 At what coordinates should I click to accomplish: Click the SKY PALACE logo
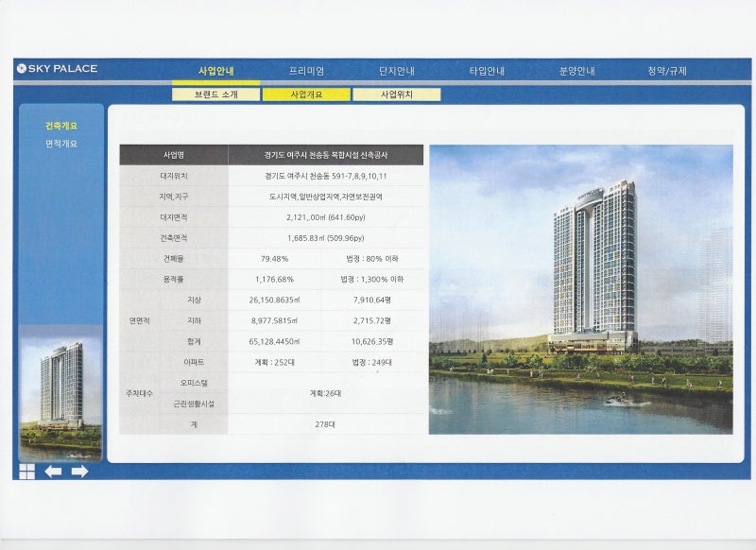[x=57, y=68]
